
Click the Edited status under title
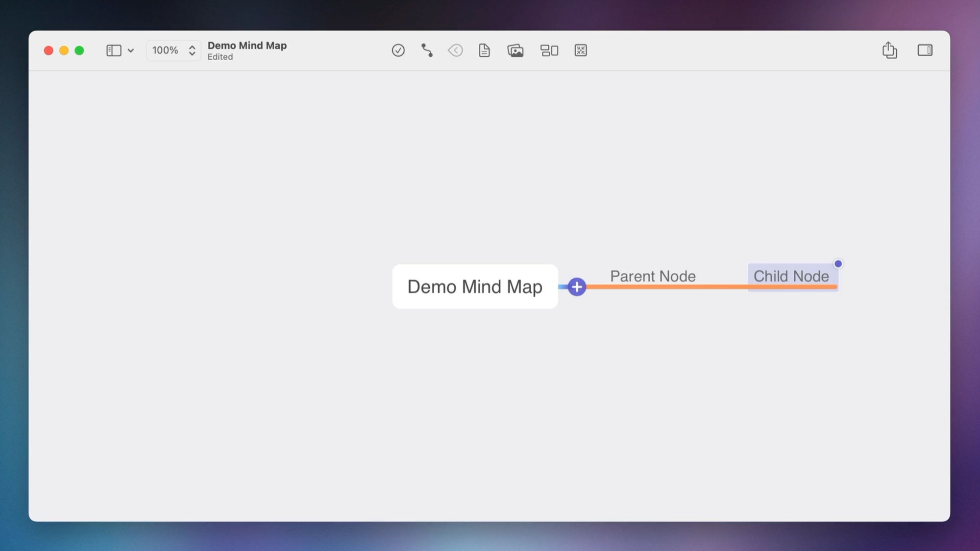tap(220, 57)
